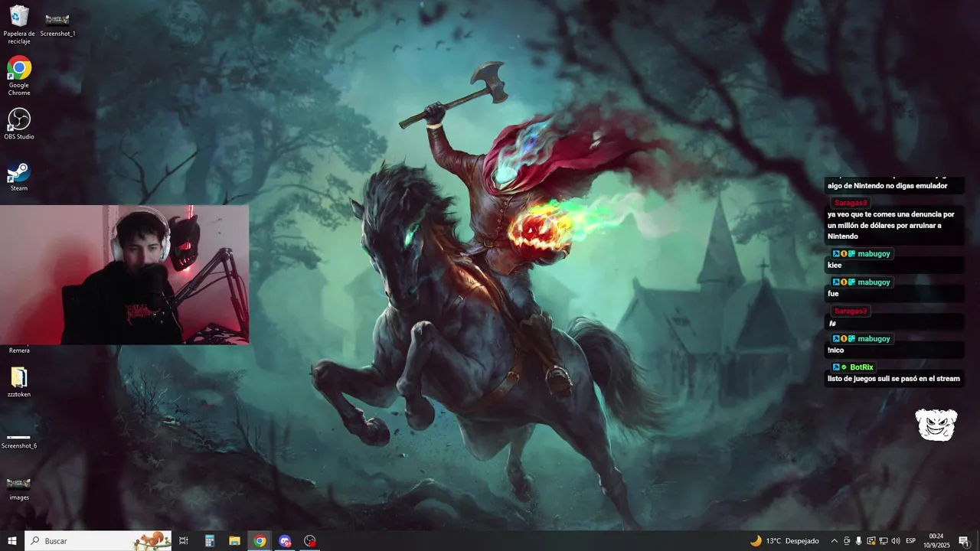Click the Buscar taskbar search box
The width and height of the screenshot is (980, 551).
point(98,541)
